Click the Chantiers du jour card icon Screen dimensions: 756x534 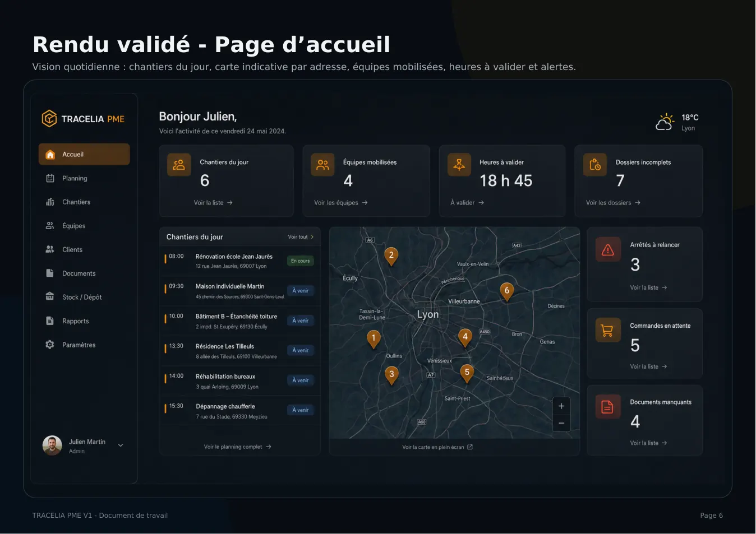(x=179, y=165)
